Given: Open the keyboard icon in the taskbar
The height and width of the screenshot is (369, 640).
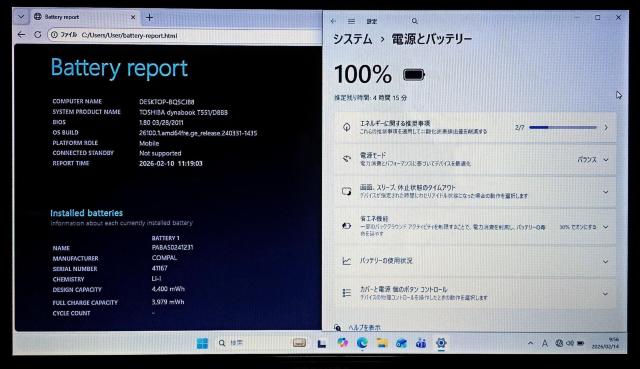Looking at the screenshot, I should (299, 343).
